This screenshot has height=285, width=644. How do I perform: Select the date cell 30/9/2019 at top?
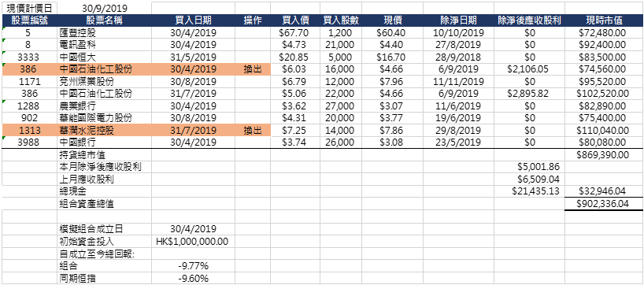[x=105, y=8]
